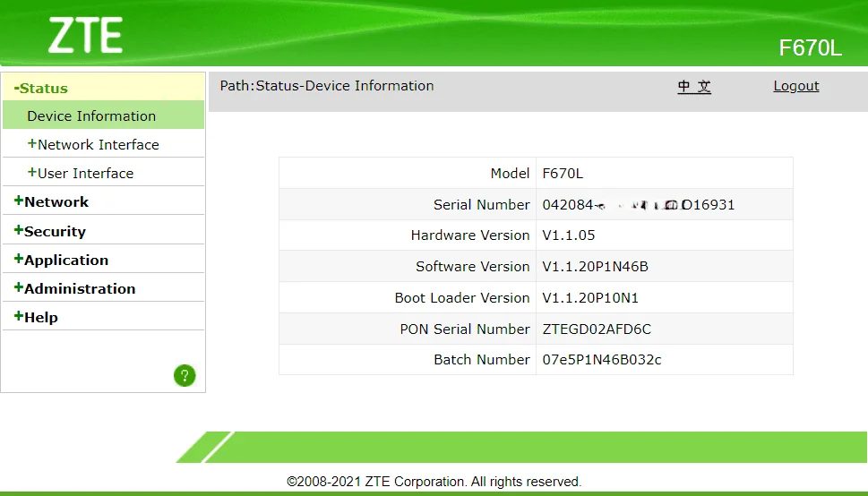868x496 pixels.
Task: Expand the Network menu section
Action: click(51, 201)
